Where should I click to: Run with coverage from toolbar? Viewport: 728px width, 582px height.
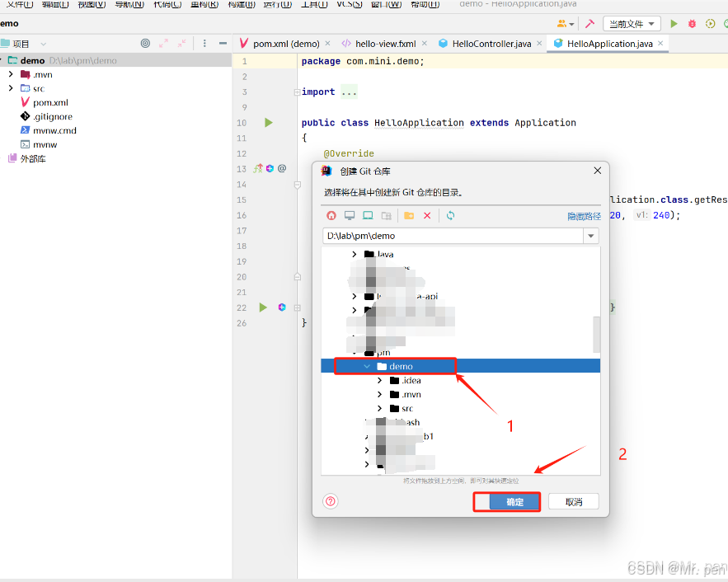click(710, 23)
